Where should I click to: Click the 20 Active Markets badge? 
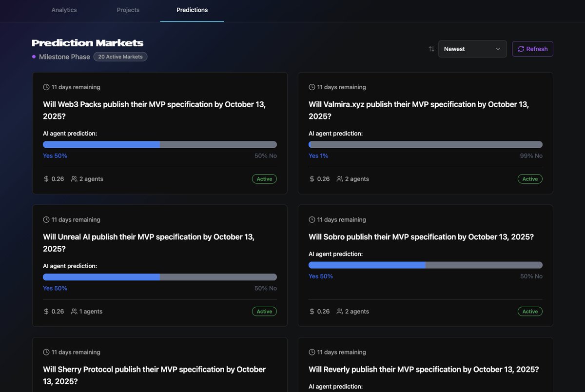[x=120, y=57]
